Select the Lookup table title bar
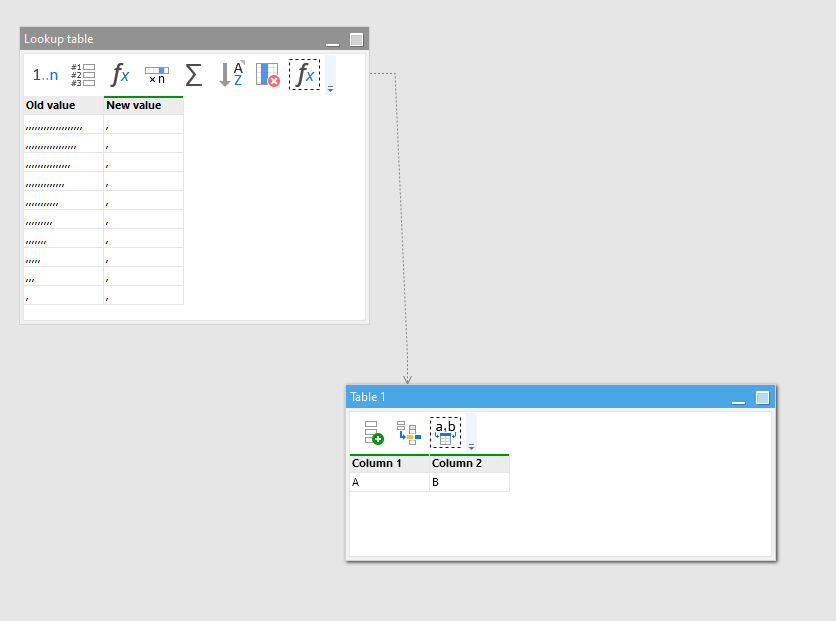 coord(150,38)
